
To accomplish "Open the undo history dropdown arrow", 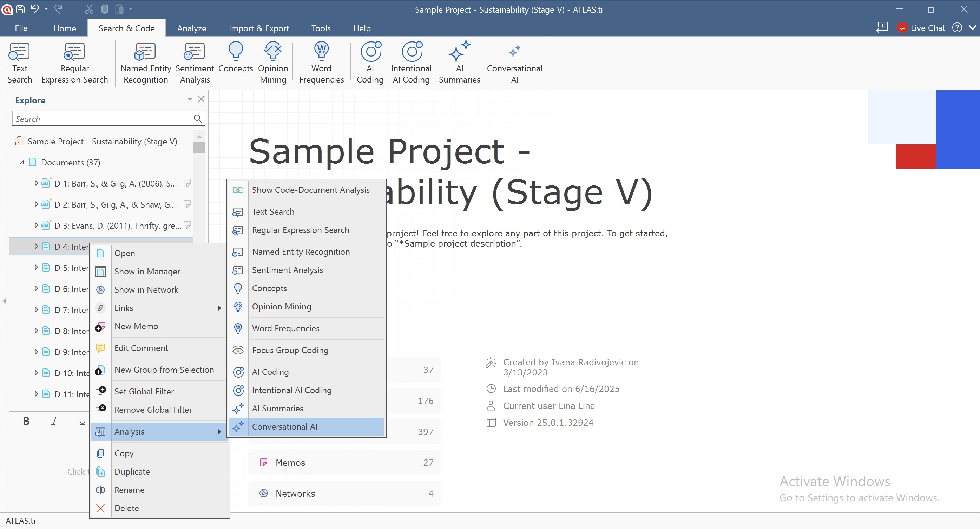I will tap(46, 9).
